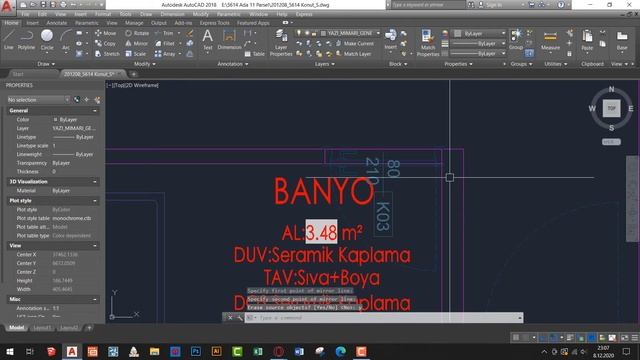
Task: Open the Manage ribbon tab
Action: point(134,23)
